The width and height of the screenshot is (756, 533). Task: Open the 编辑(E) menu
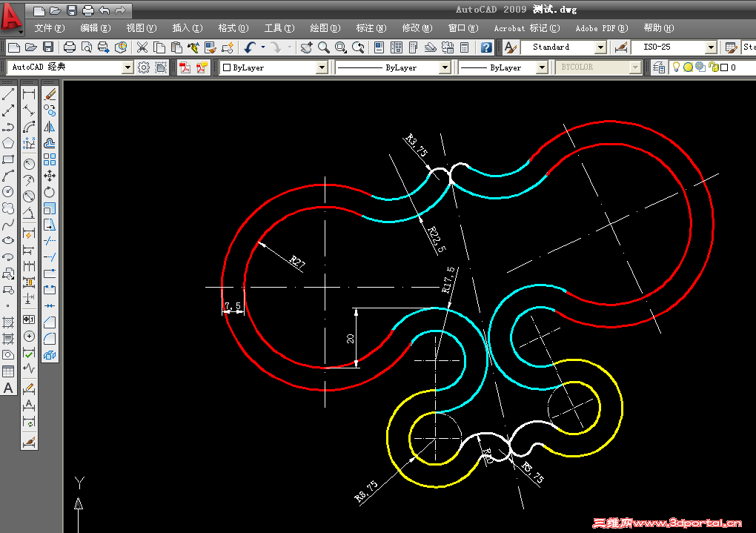[95, 28]
